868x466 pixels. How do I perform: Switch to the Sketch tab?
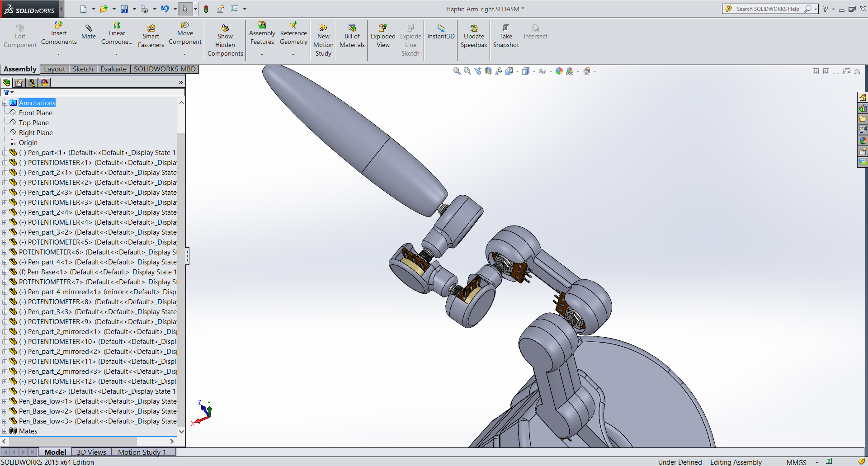pyautogui.click(x=83, y=69)
